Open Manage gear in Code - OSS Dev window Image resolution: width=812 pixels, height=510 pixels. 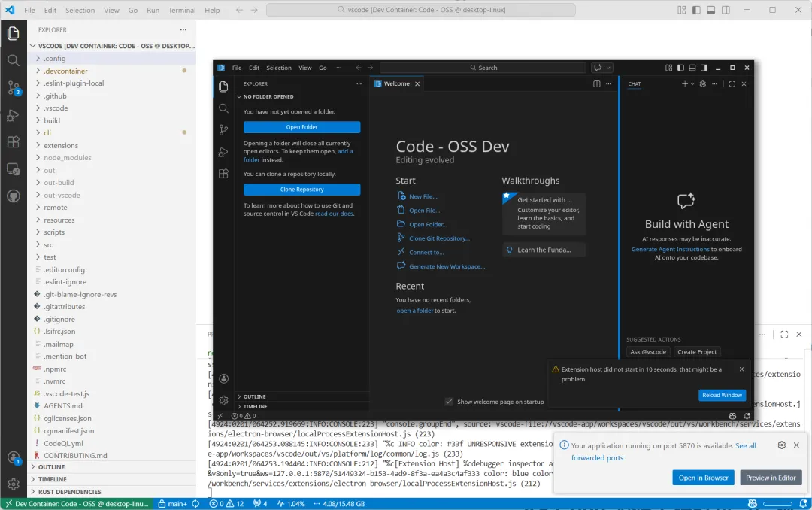[x=224, y=400]
